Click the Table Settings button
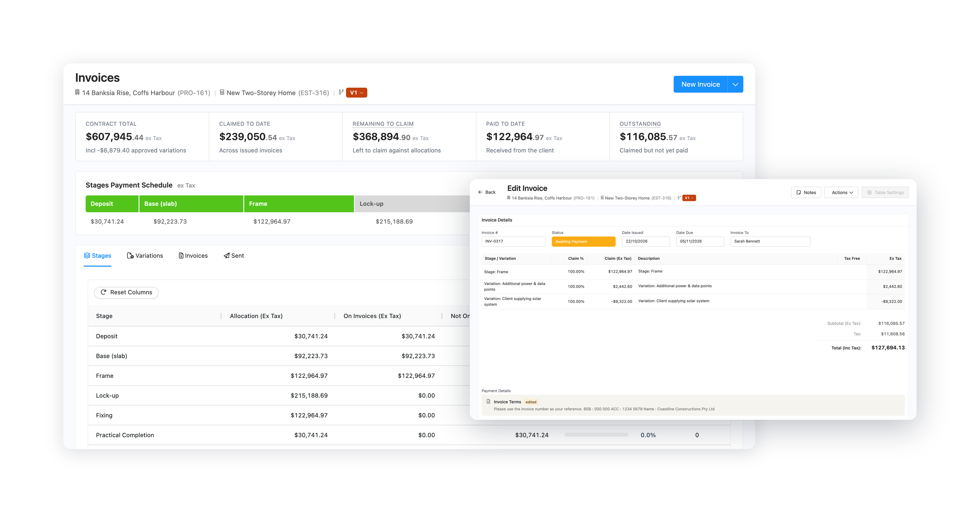The image size is (980, 524). point(885,193)
